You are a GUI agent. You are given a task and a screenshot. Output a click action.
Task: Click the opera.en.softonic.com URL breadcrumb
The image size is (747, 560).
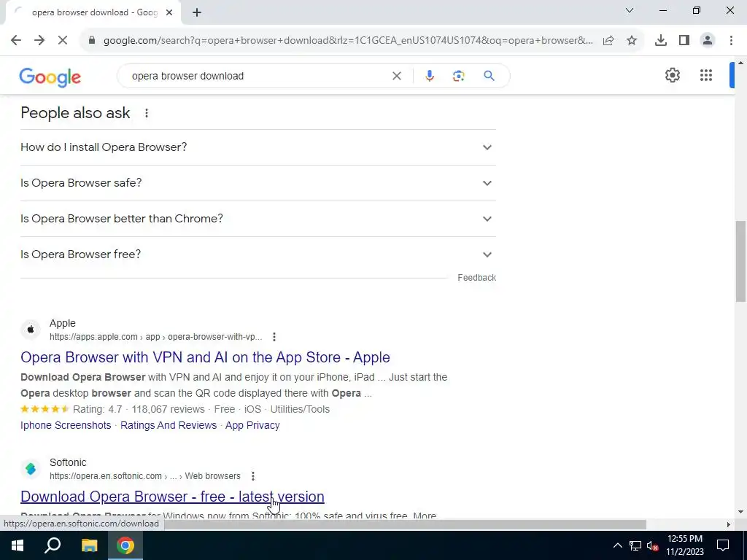[x=145, y=475]
